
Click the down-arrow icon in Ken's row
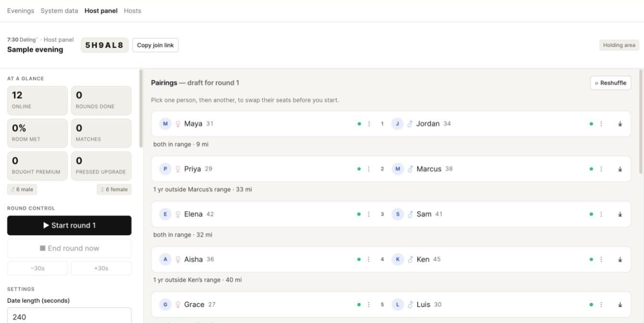pos(620,260)
